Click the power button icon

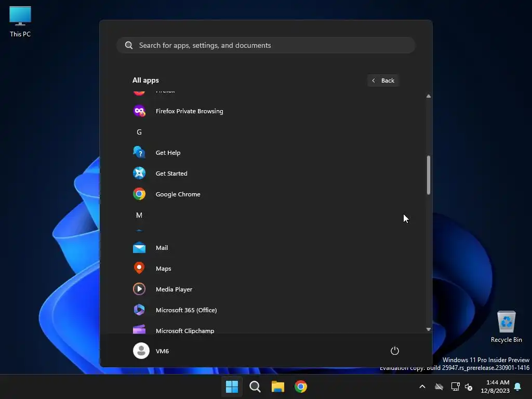coord(395,351)
